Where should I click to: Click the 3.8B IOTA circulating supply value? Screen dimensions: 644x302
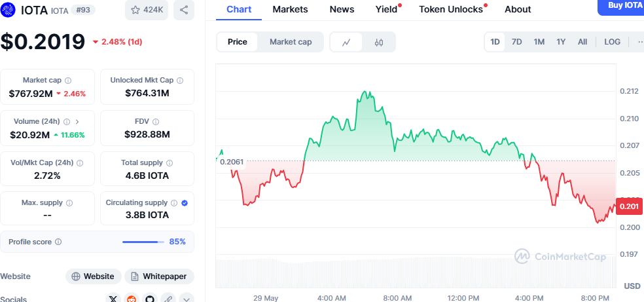(147, 215)
